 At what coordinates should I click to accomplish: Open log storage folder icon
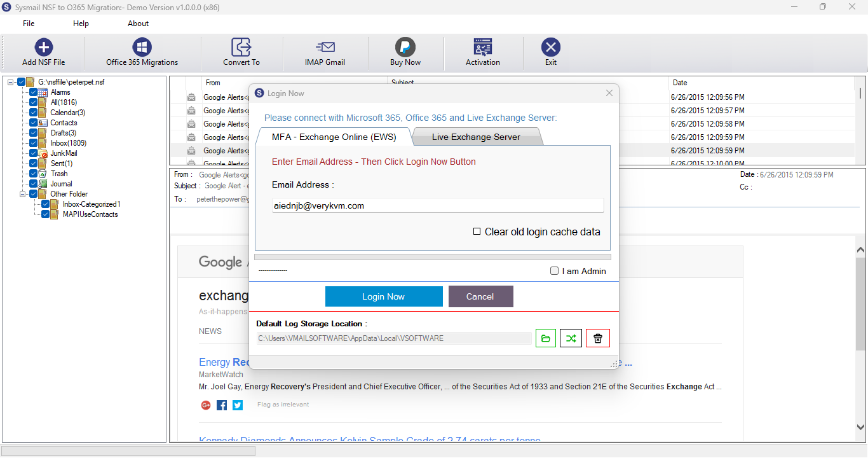click(545, 338)
